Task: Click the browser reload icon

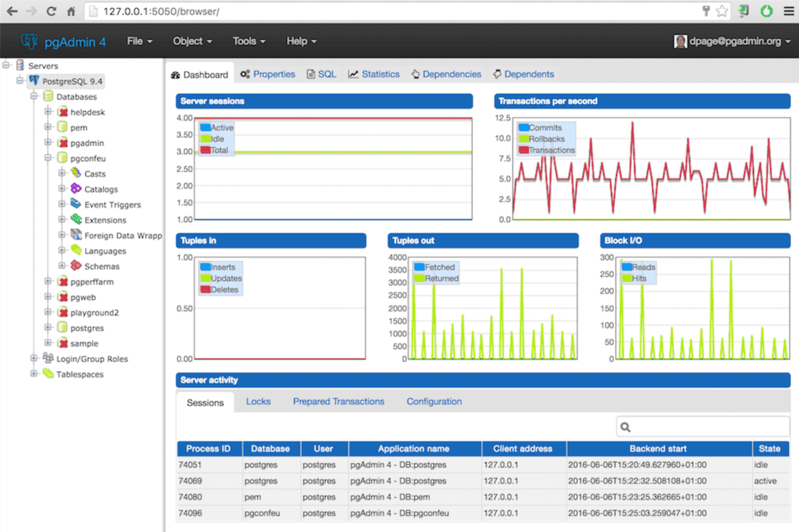Action: point(51,11)
